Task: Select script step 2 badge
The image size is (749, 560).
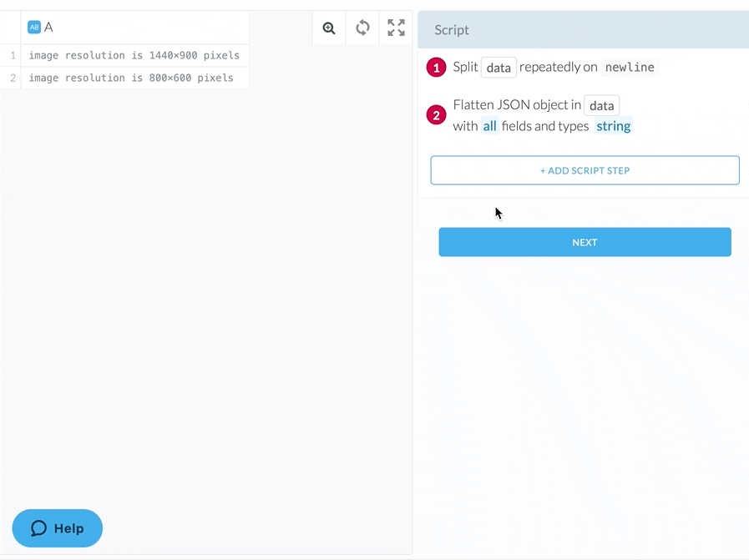Action: pos(436,114)
